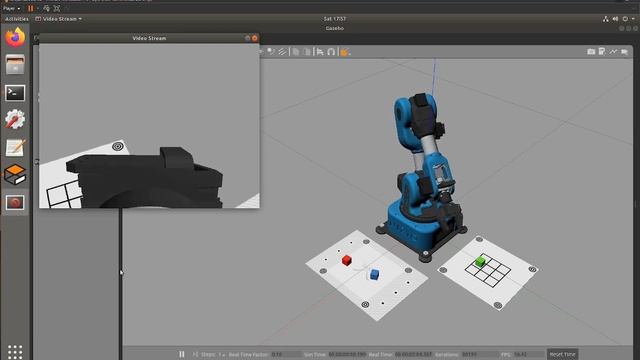Pause the virtual machine with orange pause button
This screenshot has height=360, width=640.
coord(31,8)
